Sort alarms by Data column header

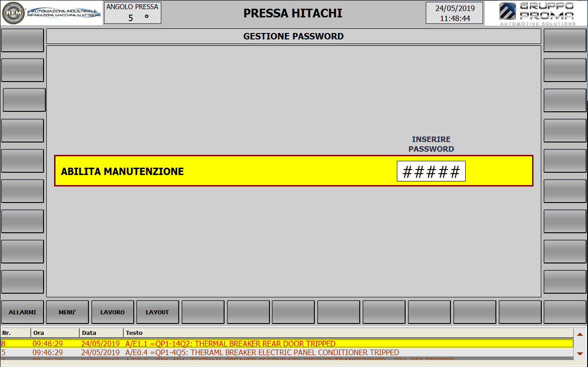pos(101,333)
